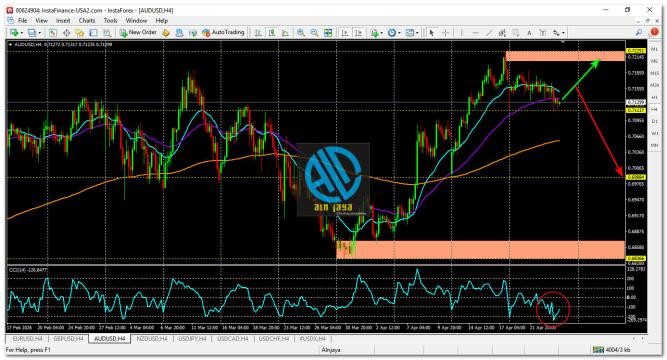Toggle Chart Shift icon
Image resolution: width=667 pixels, height=360 pixels.
click(x=358, y=33)
